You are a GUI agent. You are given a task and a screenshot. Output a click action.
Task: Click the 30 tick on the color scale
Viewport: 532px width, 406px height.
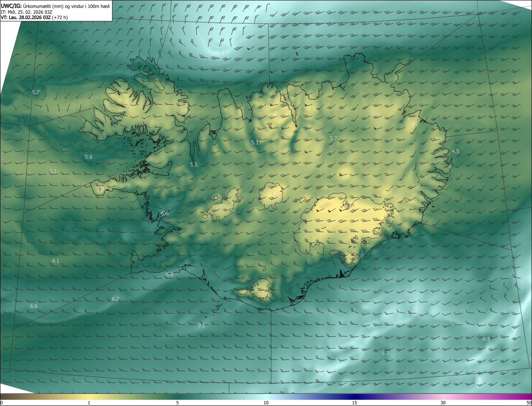[x=443, y=403]
